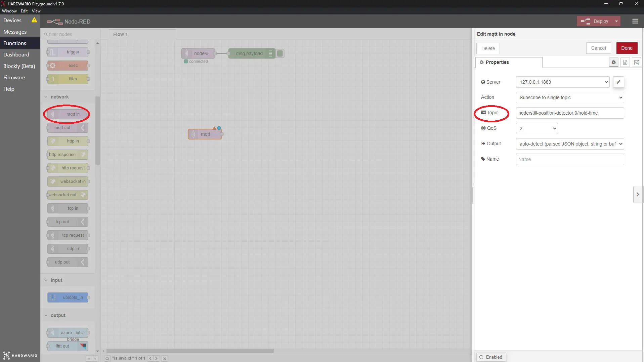
Task: Select the mqtt out palette node
Action: (x=68, y=128)
